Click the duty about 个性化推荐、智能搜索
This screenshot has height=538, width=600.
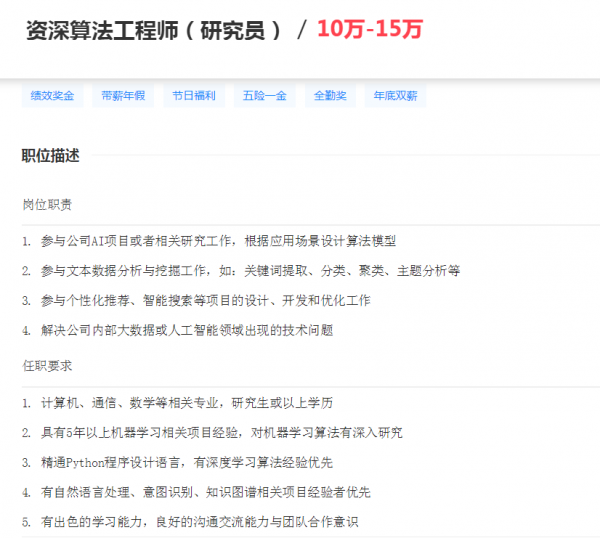(205, 300)
